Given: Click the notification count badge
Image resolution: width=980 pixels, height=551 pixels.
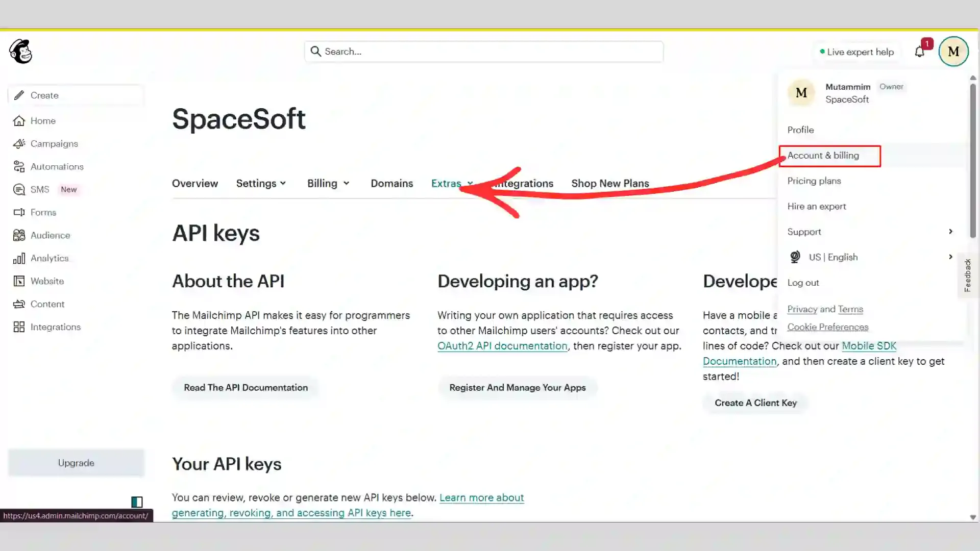Looking at the screenshot, I should click(x=927, y=44).
